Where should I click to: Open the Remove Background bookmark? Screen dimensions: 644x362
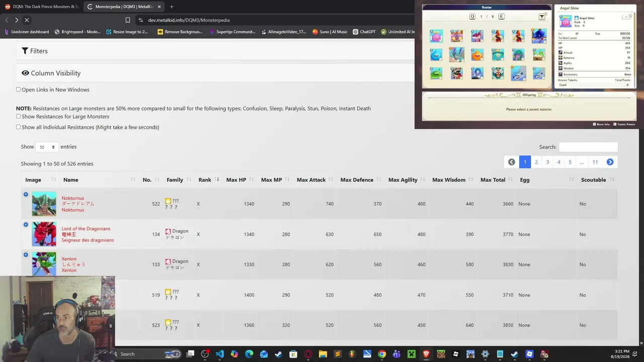180,32
